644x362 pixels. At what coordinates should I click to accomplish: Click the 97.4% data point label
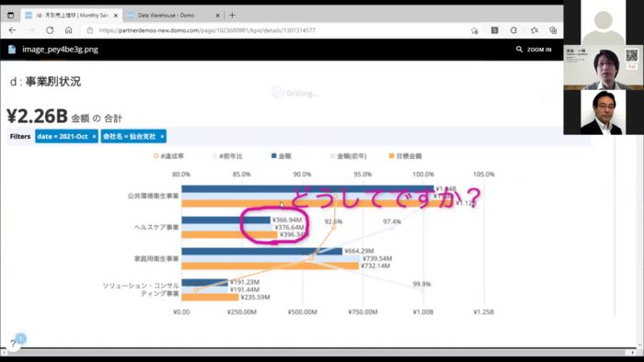pyautogui.click(x=392, y=221)
